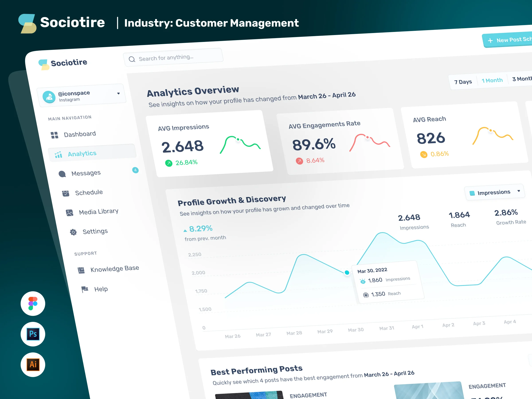Open the Settings label in the sidebar
Image resolution: width=532 pixels, height=399 pixels.
pyautogui.click(x=95, y=231)
